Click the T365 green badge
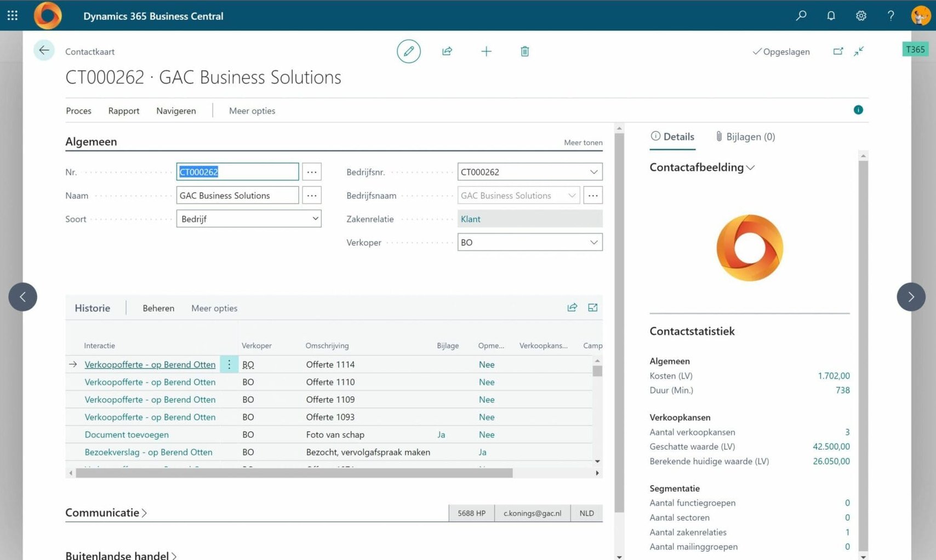Image resolution: width=936 pixels, height=560 pixels. pyautogui.click(x=915, y=49)
